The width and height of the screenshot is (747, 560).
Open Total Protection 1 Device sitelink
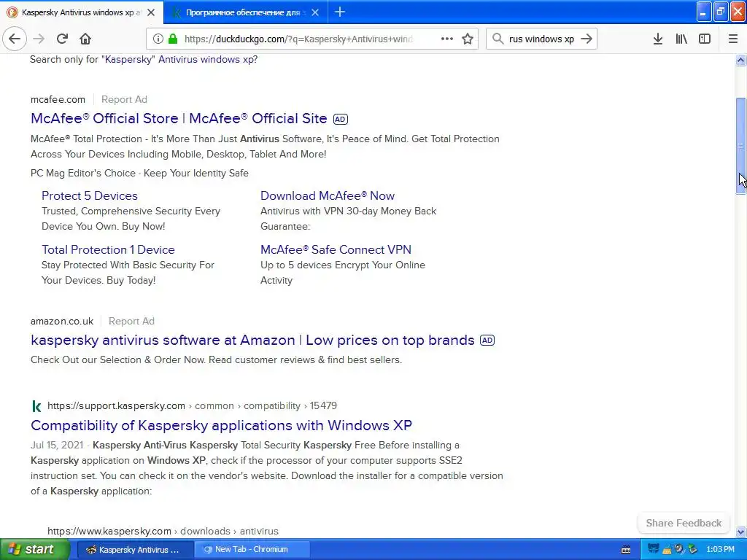click(108, 249)
